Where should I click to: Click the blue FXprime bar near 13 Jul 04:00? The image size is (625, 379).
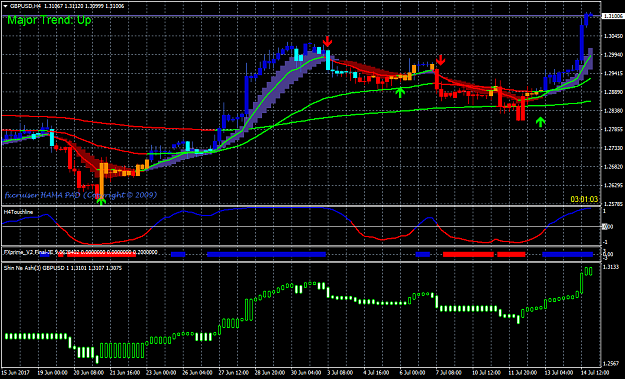[568, 254]
